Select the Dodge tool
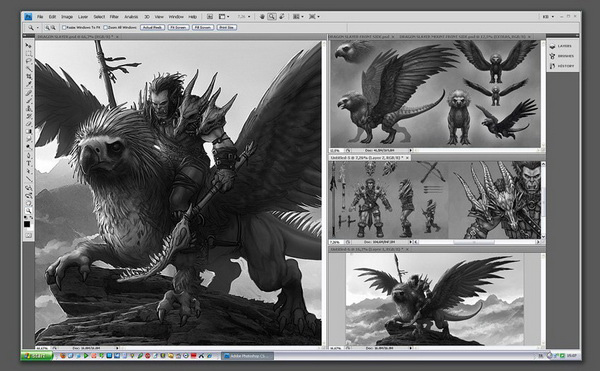Viewport: 600px width, 371px height. click(28, 147)
